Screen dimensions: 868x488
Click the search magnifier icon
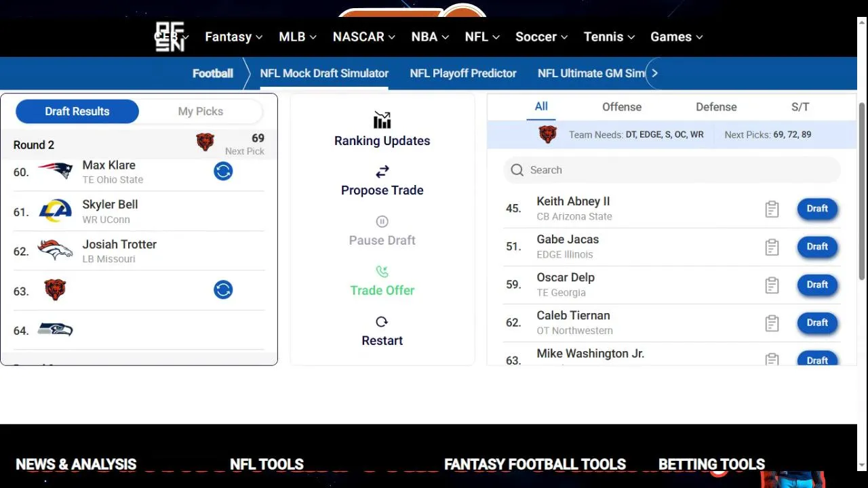pos(517,170)
